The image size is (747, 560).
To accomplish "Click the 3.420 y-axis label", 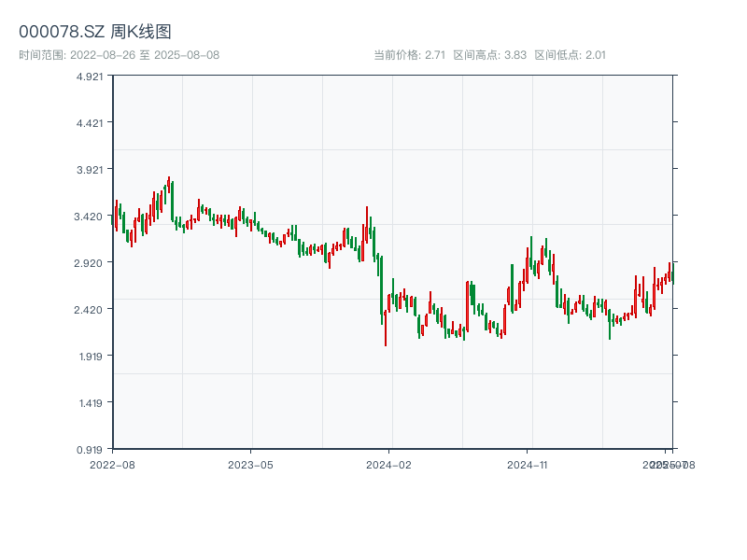I will point(90,217).
